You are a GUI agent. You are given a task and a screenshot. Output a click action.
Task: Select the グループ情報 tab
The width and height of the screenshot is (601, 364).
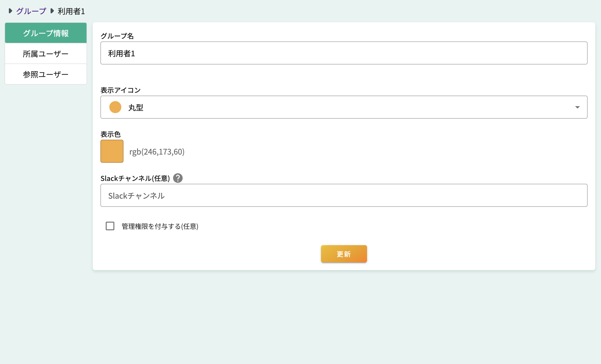point(46,33)
